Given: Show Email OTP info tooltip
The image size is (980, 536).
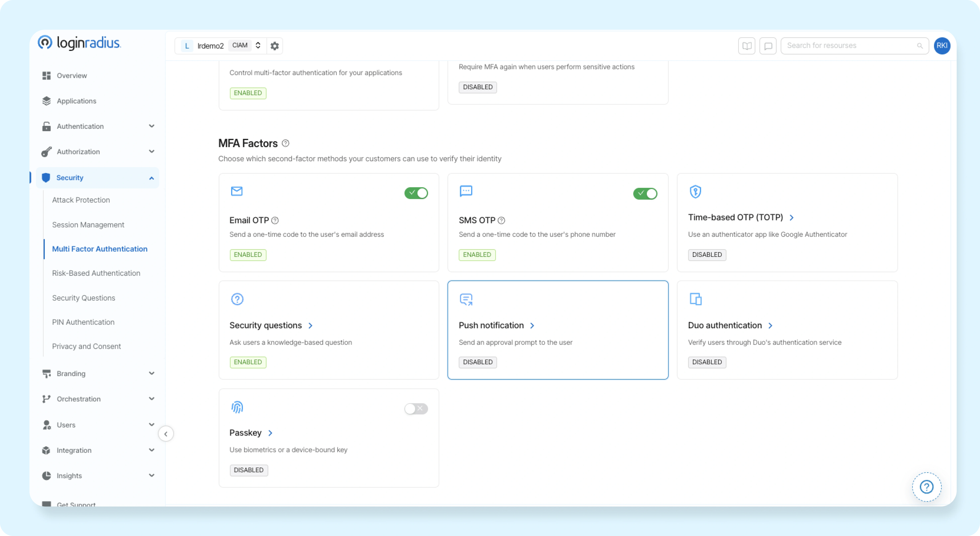Looking at the screenshot, I should click(x=275, y=220).
